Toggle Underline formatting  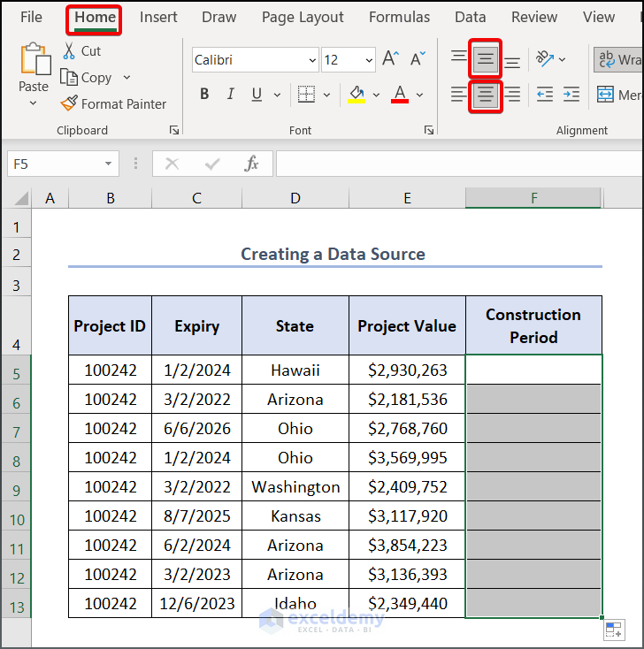coord(257,95)
